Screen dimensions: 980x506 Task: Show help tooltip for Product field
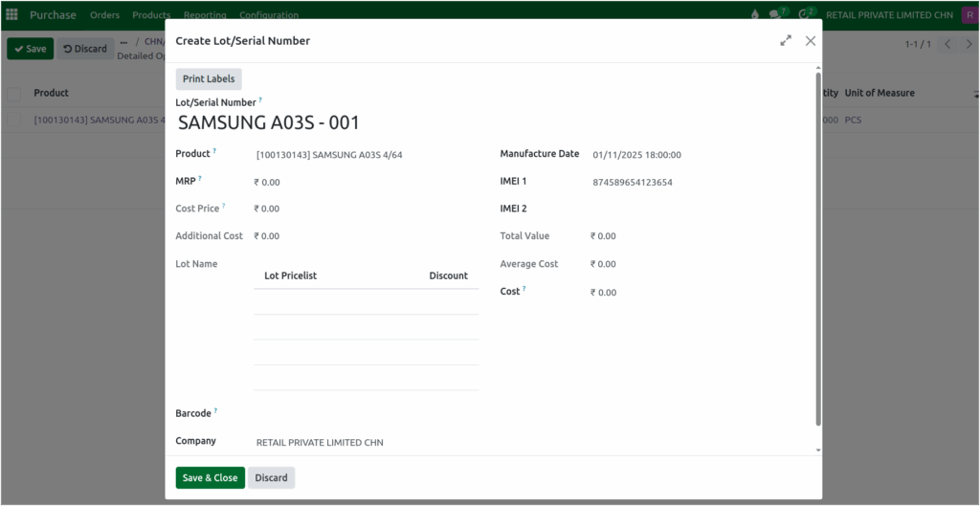click(215, 151)
